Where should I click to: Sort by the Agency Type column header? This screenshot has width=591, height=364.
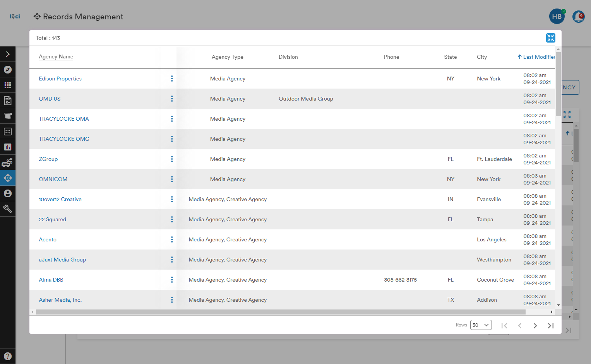(x=228, y=57)
